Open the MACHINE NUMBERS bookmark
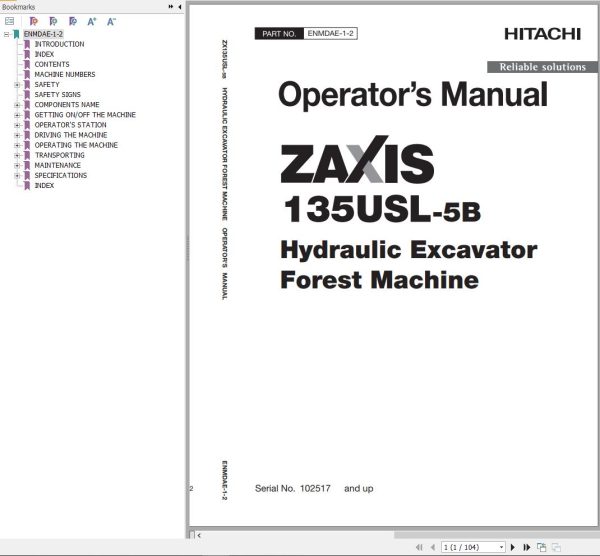Image resolution: width=600 pixels, height=556 pixels. (65, 74)
